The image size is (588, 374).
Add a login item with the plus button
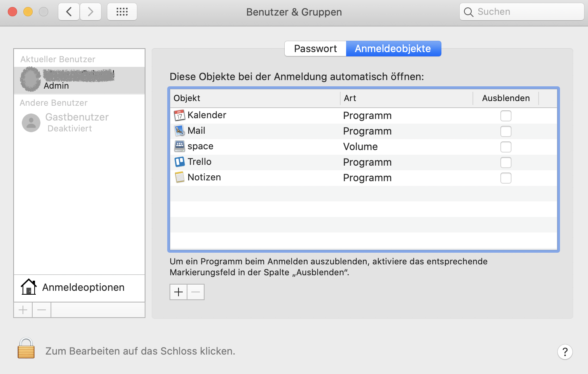pyautogui.click(x=178, y=292)
